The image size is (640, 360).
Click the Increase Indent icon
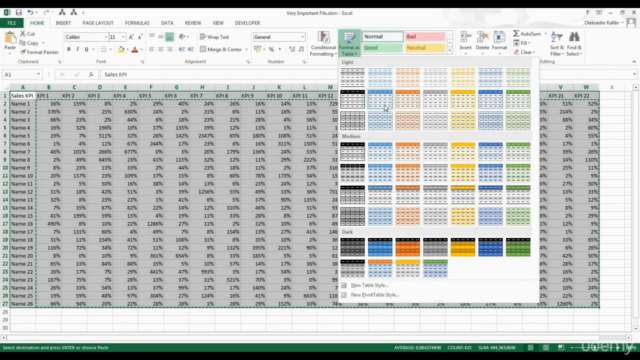pos(191,49)
